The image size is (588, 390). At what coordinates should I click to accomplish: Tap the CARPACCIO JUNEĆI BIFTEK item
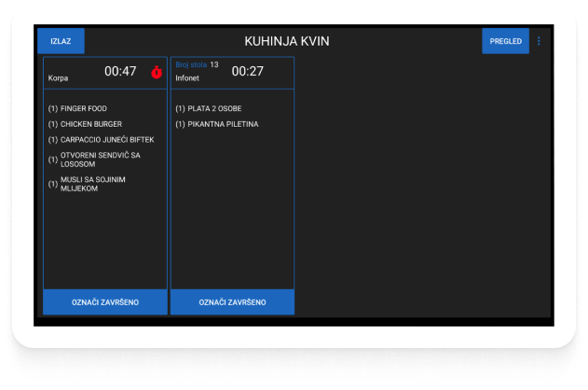pos(104,140)
